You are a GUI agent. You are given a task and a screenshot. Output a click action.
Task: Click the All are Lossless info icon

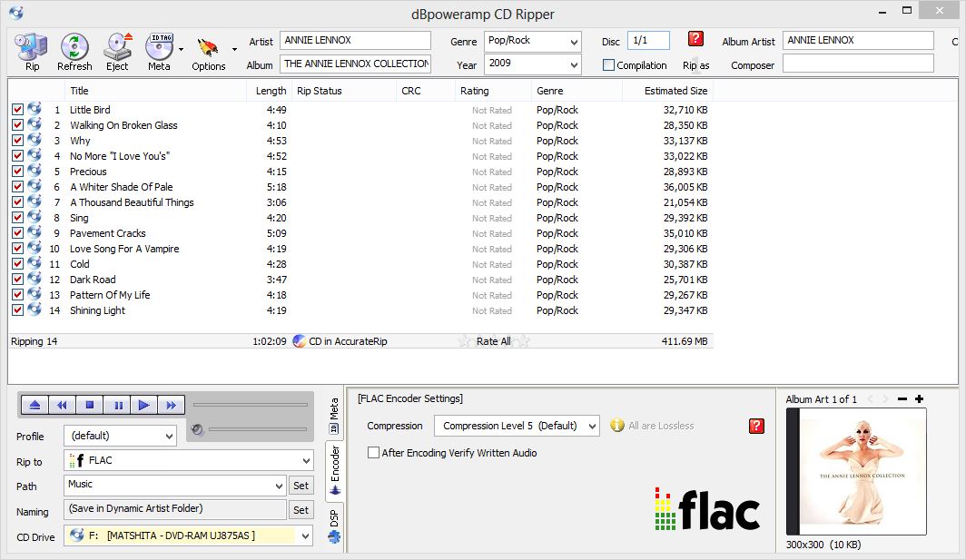click(x=616, y=425)
